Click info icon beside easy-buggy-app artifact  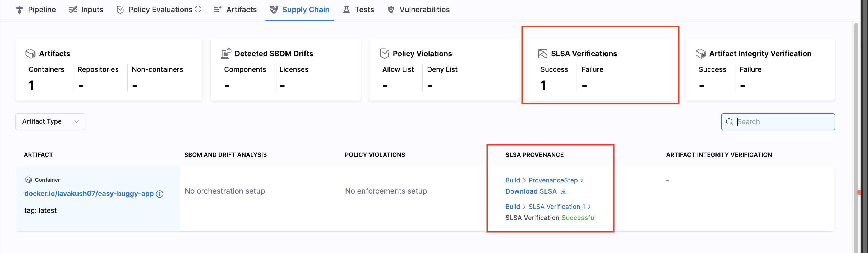160,194
